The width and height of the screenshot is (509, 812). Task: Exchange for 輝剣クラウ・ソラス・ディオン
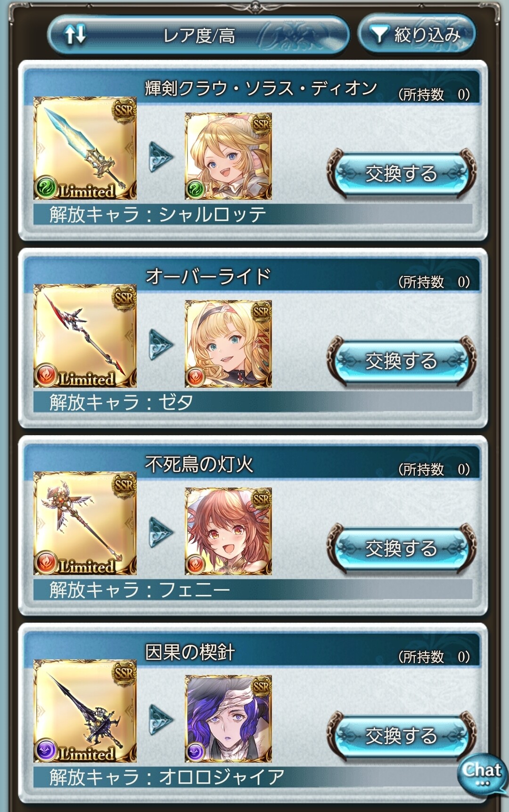[x=401, y=173]
